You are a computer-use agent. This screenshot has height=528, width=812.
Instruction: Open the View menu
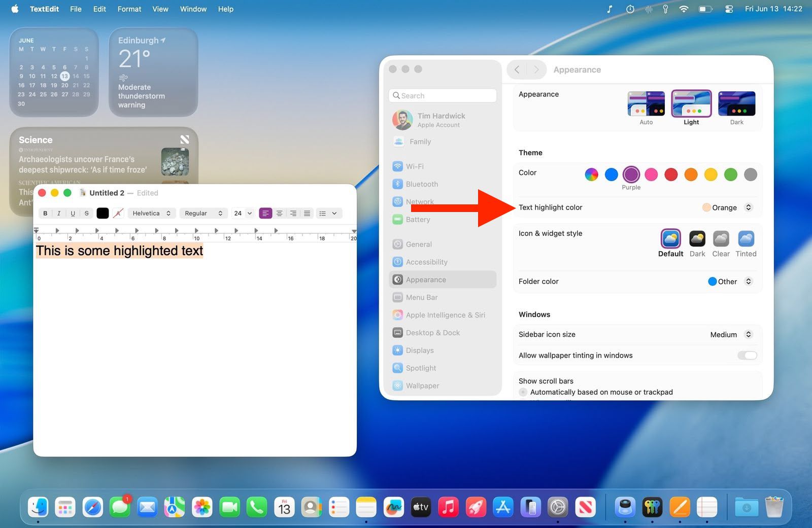tap(160, 9)
